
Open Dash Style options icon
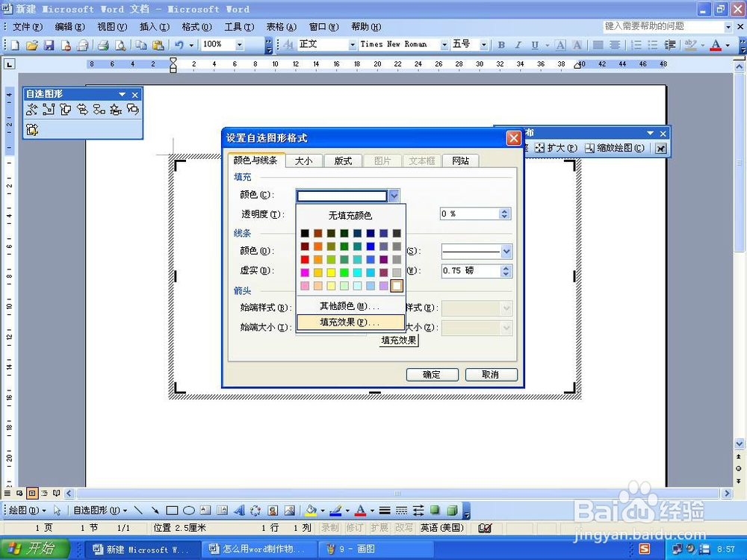(x=401, y=511)
